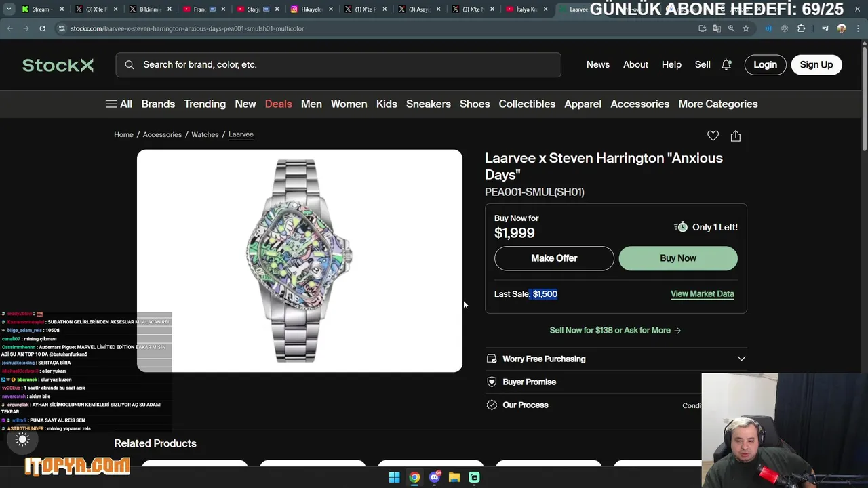Open the View Market Data link
Screen dimensions: 868x488
click(x=702, y=293)
